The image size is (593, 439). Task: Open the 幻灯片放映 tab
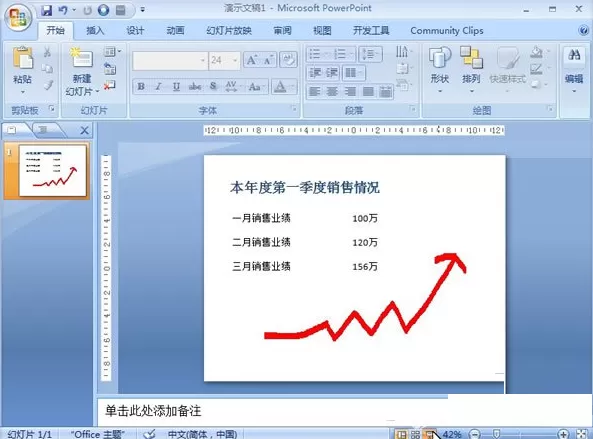coord(229,30)
